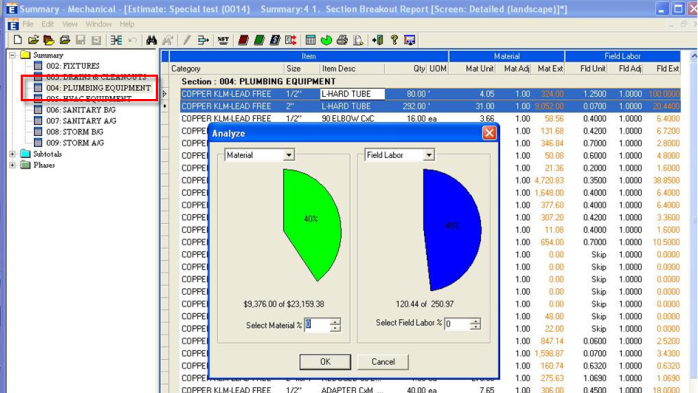
Task: Click the red book toolbar icon
Action: pyautogui.click(x=243, y=40)
